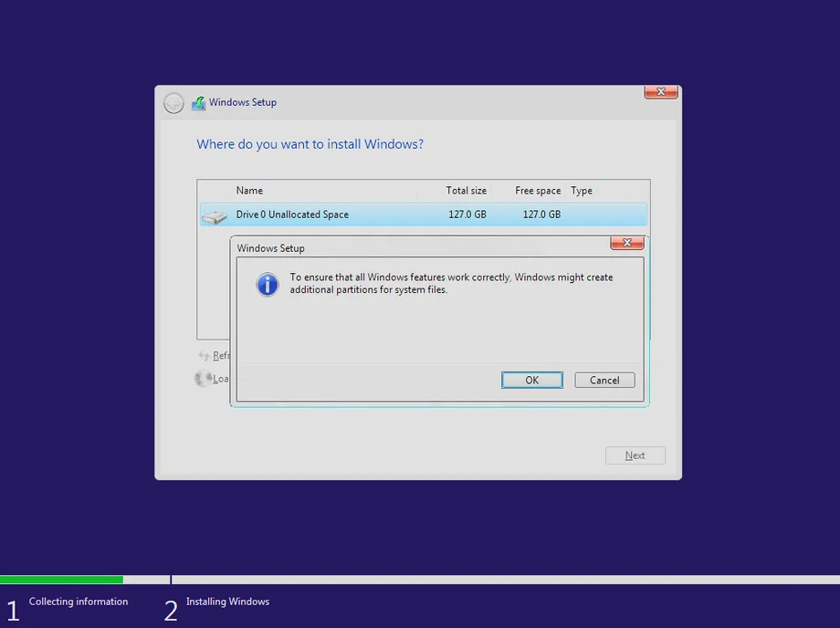Sort by the Name column header

[249, 191]
